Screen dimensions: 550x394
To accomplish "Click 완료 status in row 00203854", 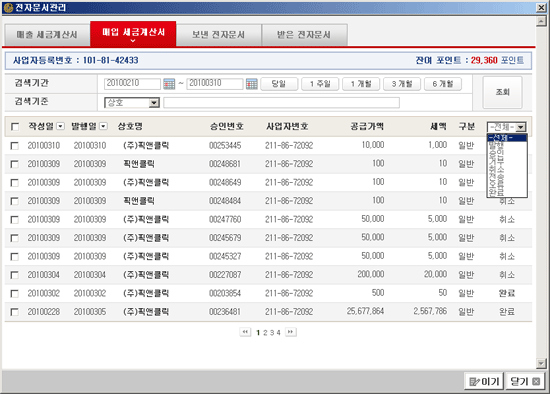I will click(507, 293).
